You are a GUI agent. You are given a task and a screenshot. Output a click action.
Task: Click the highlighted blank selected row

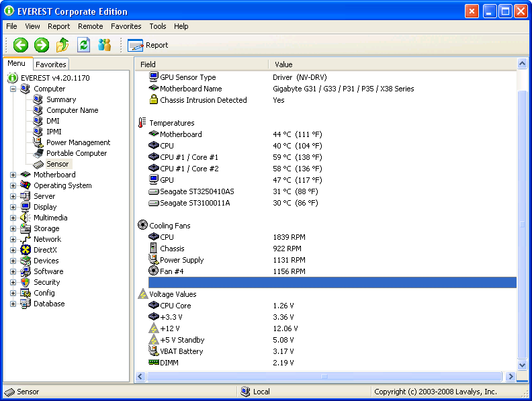point(332,282)
